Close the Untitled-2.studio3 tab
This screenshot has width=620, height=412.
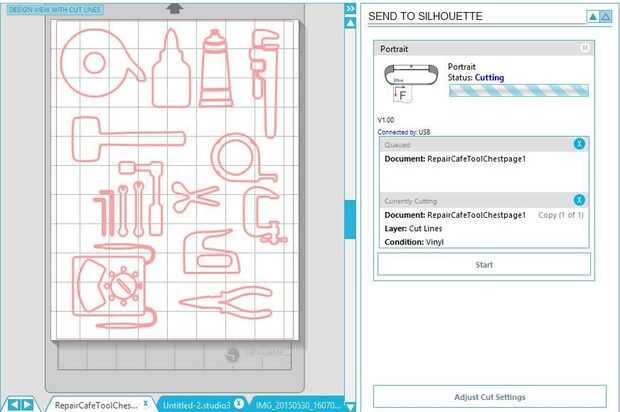pos(238,403)
